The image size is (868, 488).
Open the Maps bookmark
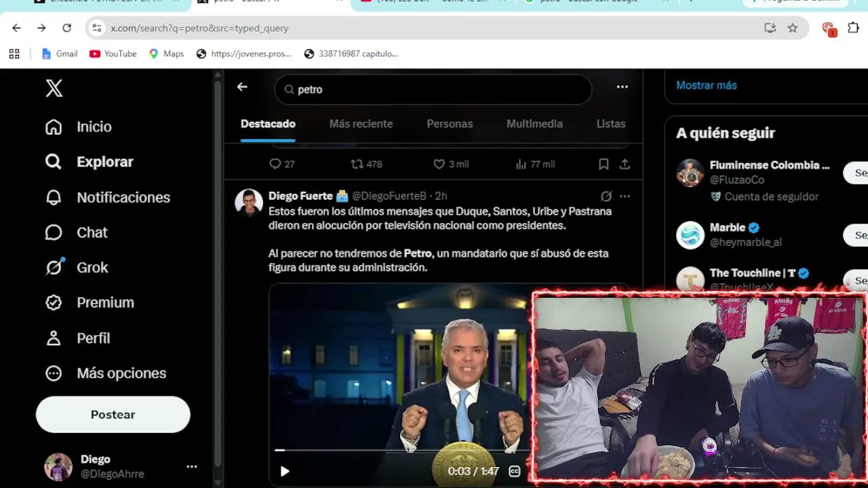click(x=166, y=54)
